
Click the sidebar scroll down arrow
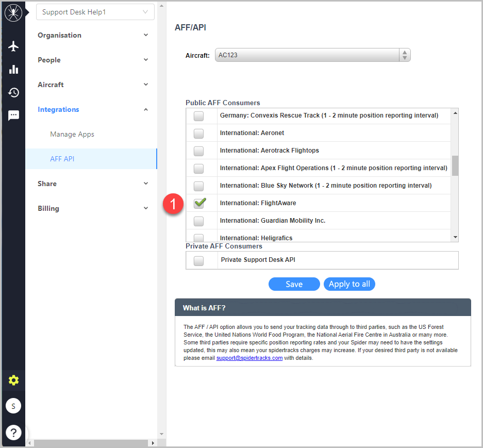point(161,434)
